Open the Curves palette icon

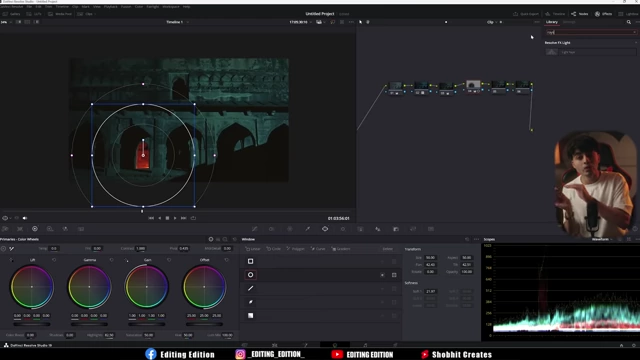[254, 229]
